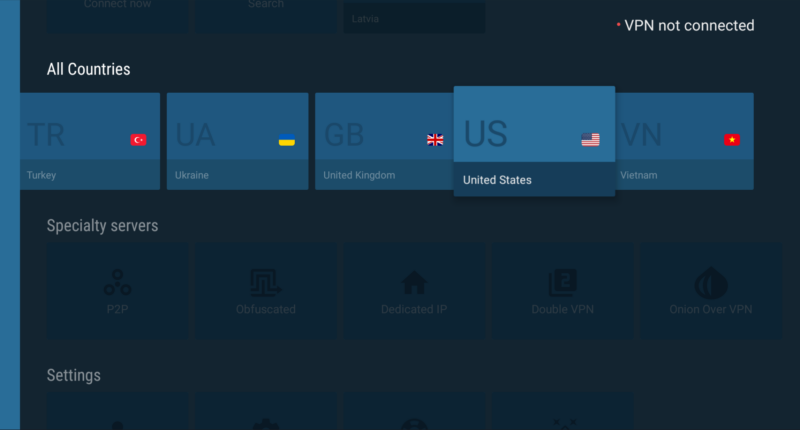Connect to the United States card
Viewport: 800px width, 430px height.
pyautogui.click(x=534, y=141)
